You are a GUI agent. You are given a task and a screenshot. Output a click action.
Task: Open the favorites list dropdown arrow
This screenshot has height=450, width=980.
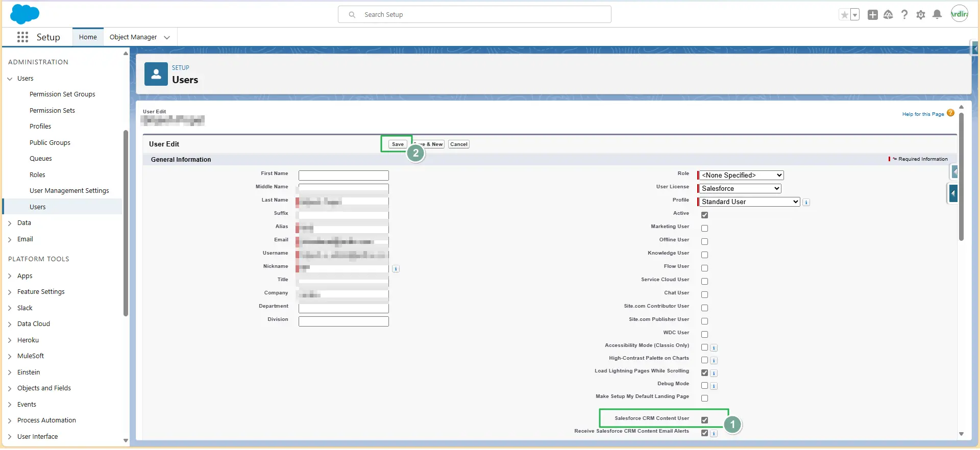point(855,15)
